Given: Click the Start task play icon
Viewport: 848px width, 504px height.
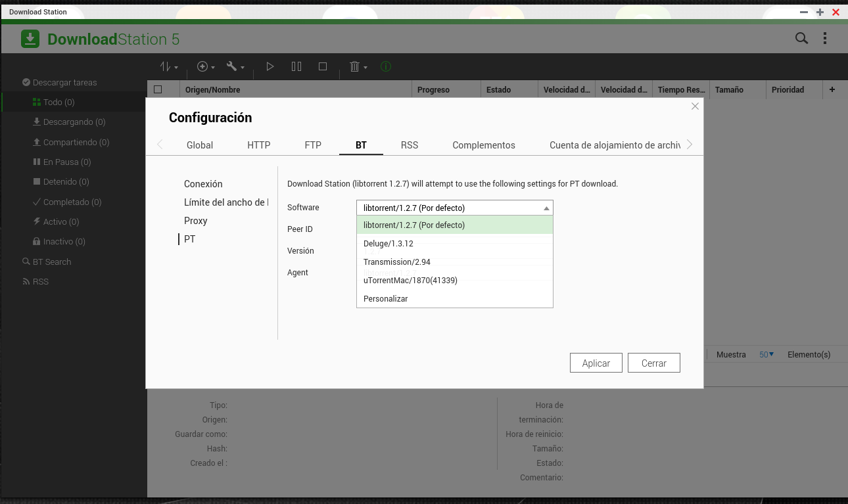Looking at the screenshot, I should coord(270,66).
